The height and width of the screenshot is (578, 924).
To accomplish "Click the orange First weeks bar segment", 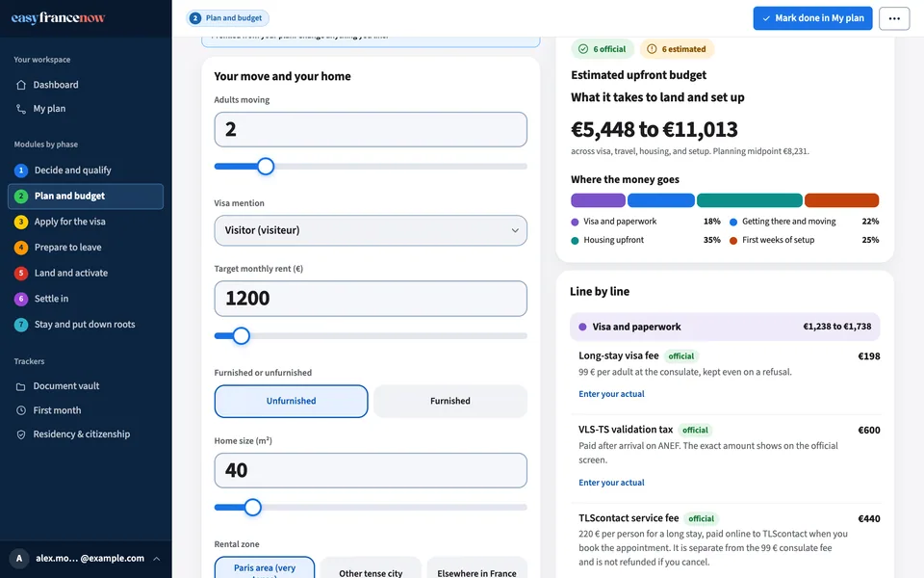I will [841, 200].
